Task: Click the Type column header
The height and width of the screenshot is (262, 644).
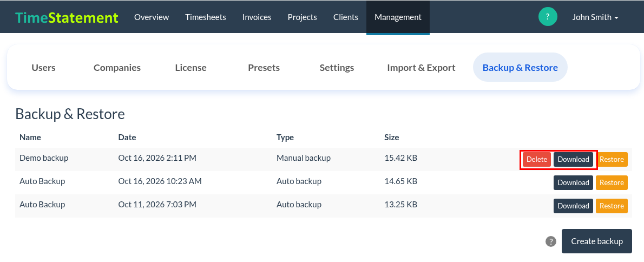Action: (285, 137)
